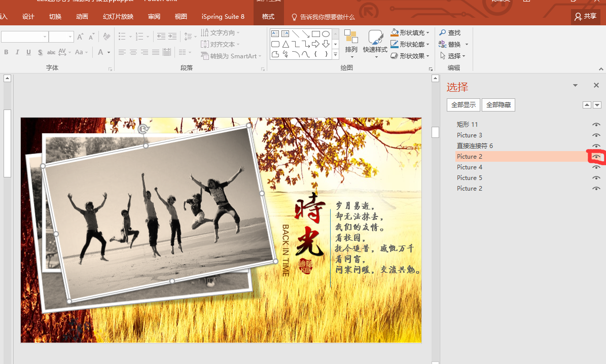Expand the Quick Styles (快速样式) gallery
This screenshot has height=364, width=606.
(x=375, y=44)
